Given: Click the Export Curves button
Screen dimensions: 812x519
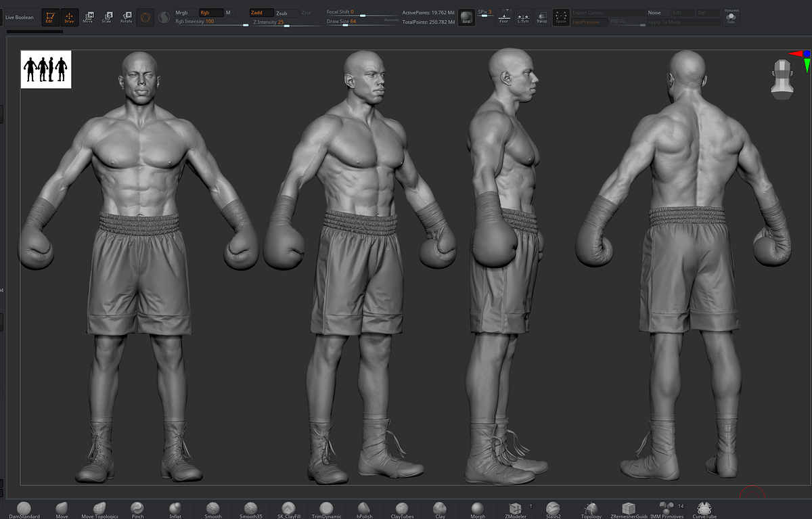Looking at the screenshot, I should (x=608, y=13).
